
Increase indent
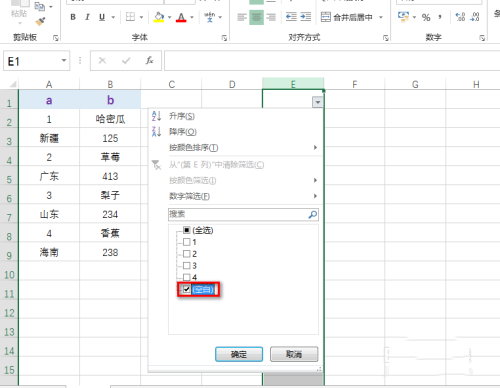pyautogui.click(x=305, y=17)
